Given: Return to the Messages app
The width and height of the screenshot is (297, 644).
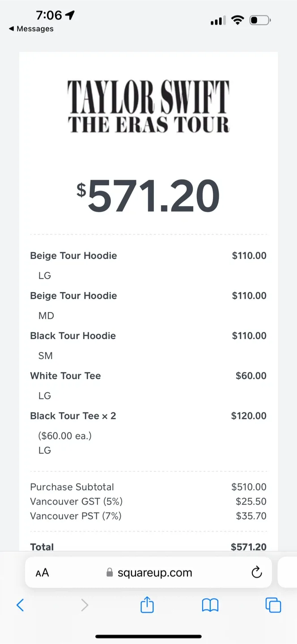Looking at the screenshot, I should (31, 29).
